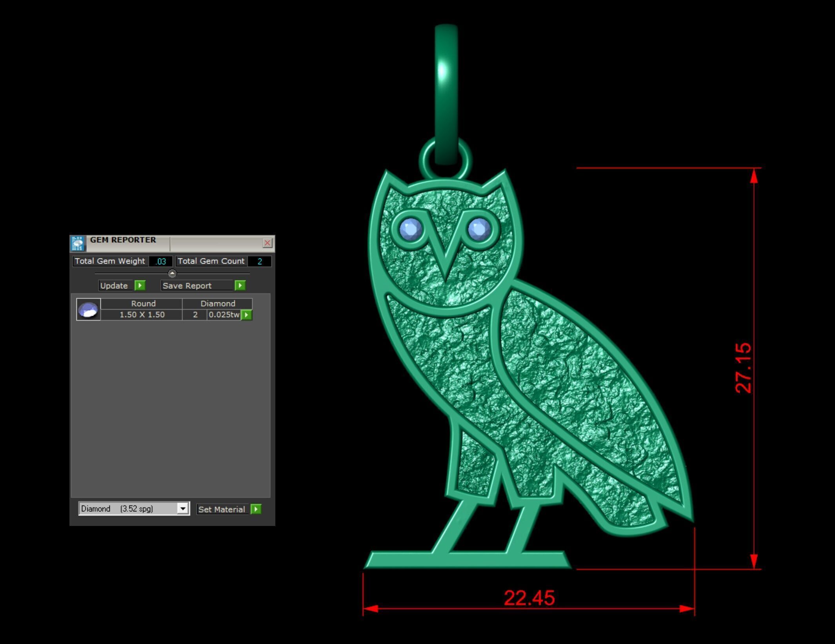
Task: Click the Total Gem Weight value .03
Action: click(x=160, y=261)
